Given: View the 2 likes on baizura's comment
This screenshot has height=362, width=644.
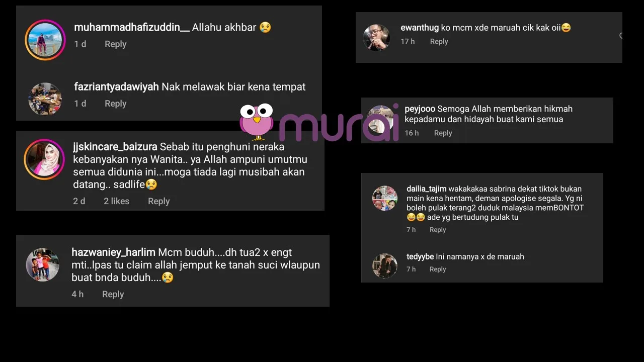Looking at the screenshot, I should pos(116,201).
